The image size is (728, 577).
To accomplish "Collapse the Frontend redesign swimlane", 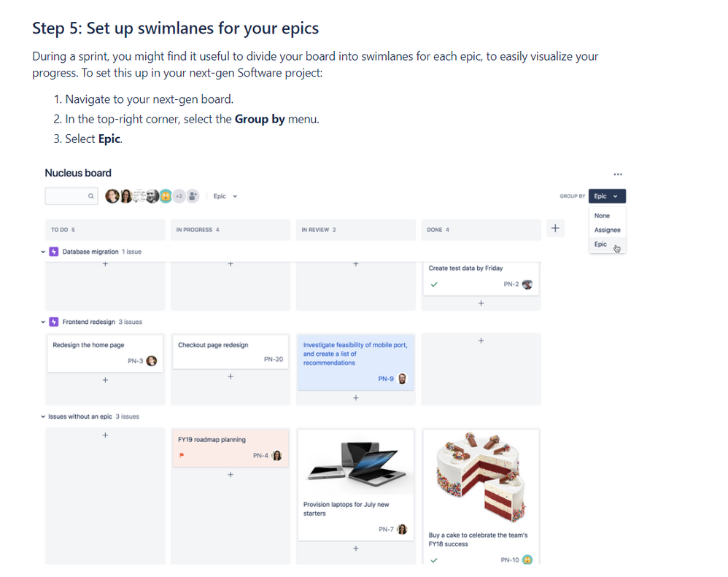I will [43, 322].
